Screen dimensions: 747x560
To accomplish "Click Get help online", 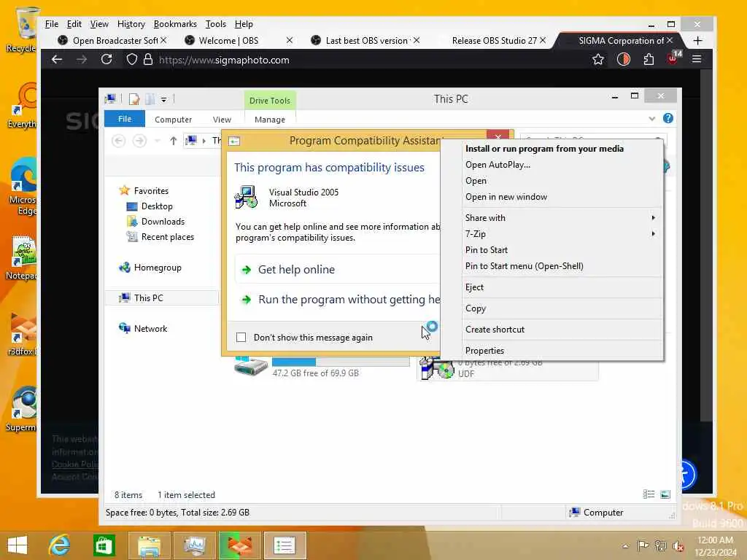I will point(337,270).
